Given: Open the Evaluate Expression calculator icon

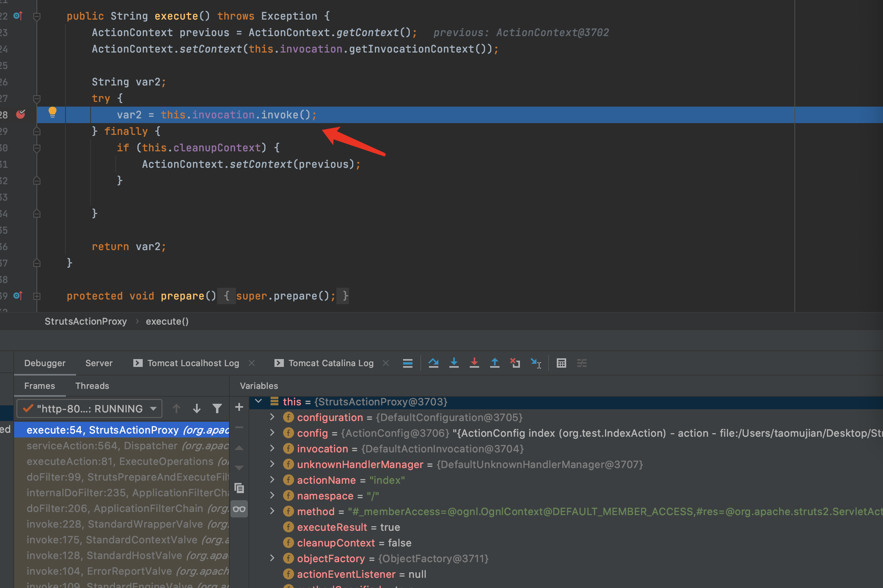Looking at the screenshot, I should click(561, 363).
